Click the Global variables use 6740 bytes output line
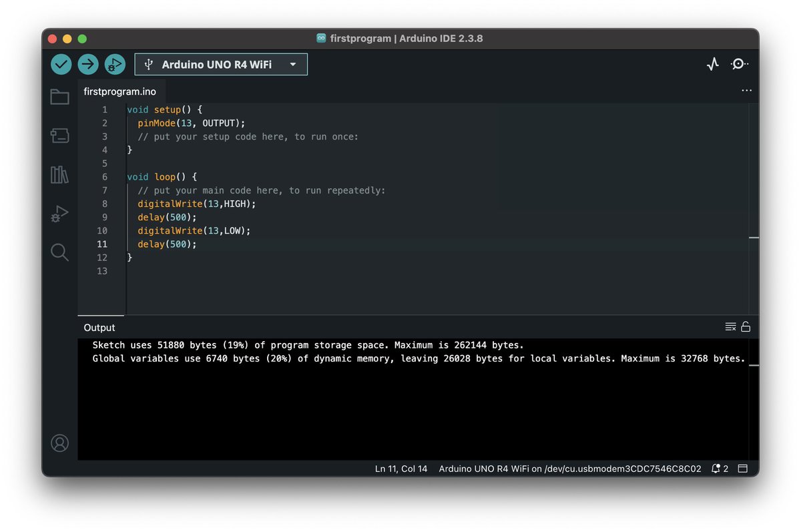The image size is (801, 532). coord(419,358)
